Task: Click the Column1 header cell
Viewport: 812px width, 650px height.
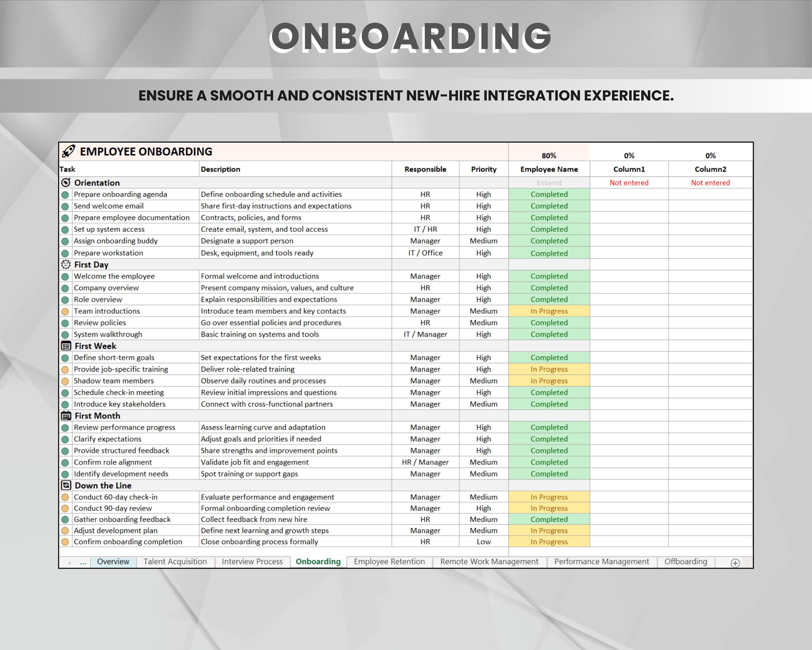Action: [629, 169]
